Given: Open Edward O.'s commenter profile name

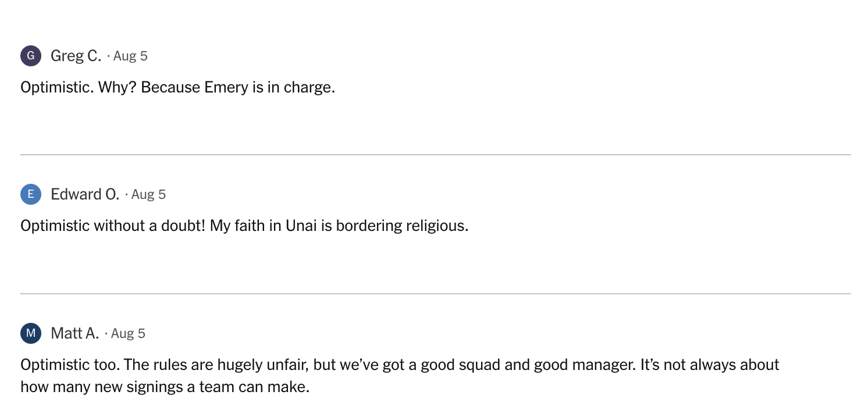Looking at the screenshot, I should (85, 194).
